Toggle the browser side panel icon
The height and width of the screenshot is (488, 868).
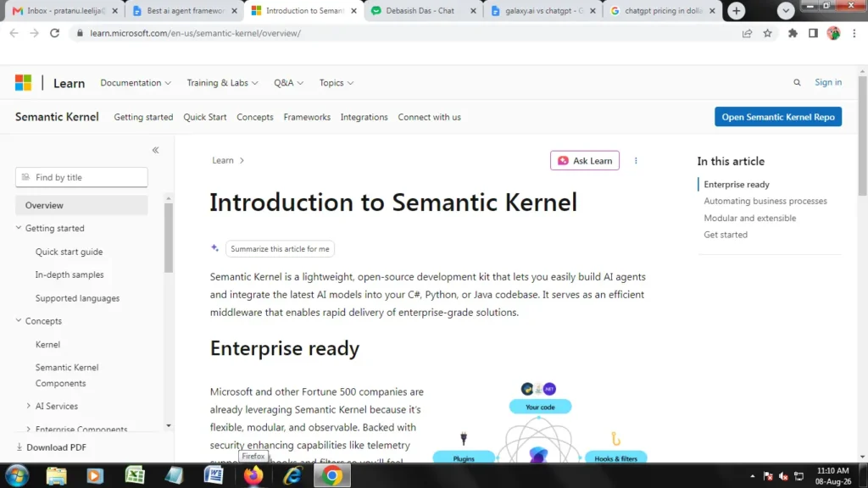813,33
